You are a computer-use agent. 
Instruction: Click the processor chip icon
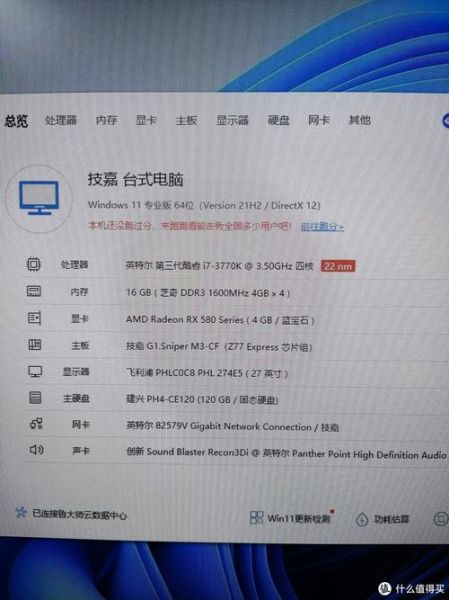click(x=34, y=264)
